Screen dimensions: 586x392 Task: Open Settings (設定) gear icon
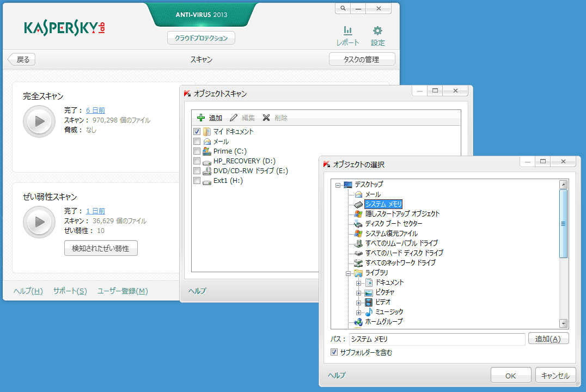377,30
